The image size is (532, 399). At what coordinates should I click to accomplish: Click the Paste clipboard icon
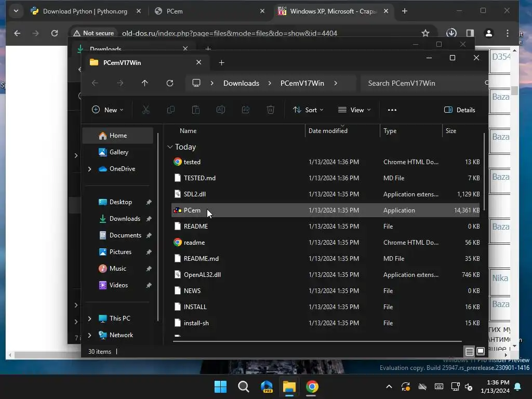tap(196, 110)
